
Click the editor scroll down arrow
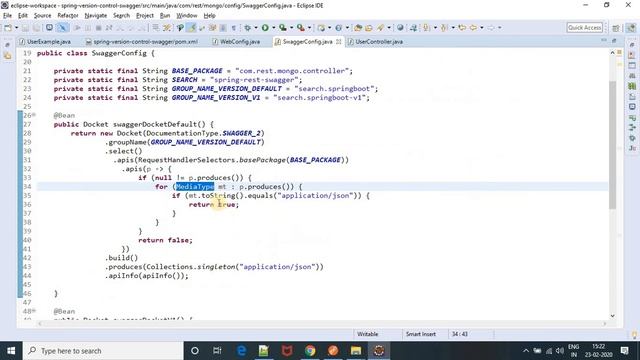tap(613, 316)
